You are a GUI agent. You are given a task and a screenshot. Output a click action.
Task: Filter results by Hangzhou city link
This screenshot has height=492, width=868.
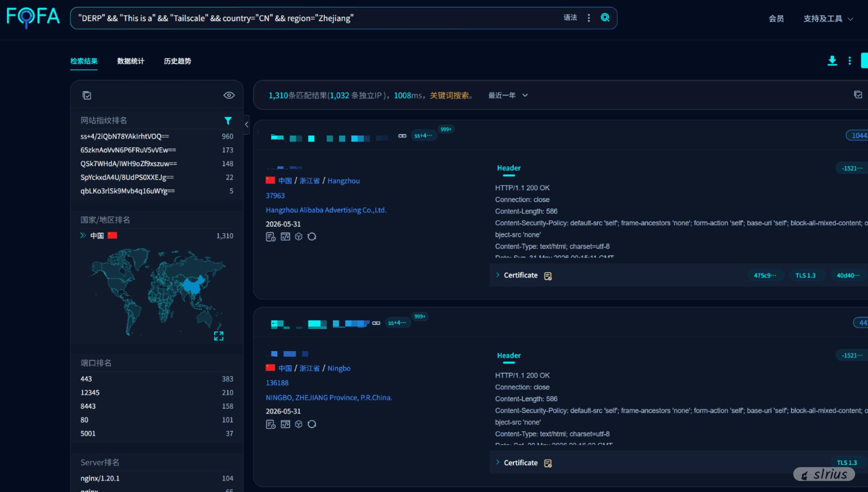point(344,181)
